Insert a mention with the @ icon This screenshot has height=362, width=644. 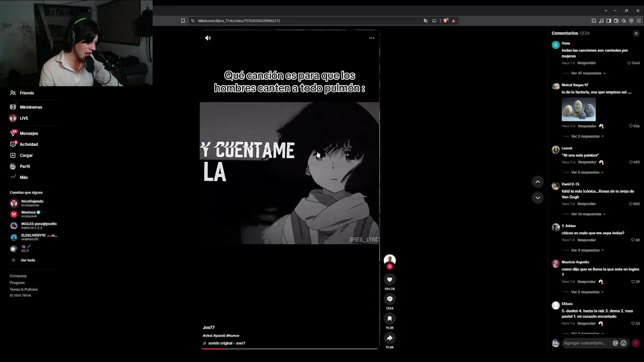coord(615,343)
